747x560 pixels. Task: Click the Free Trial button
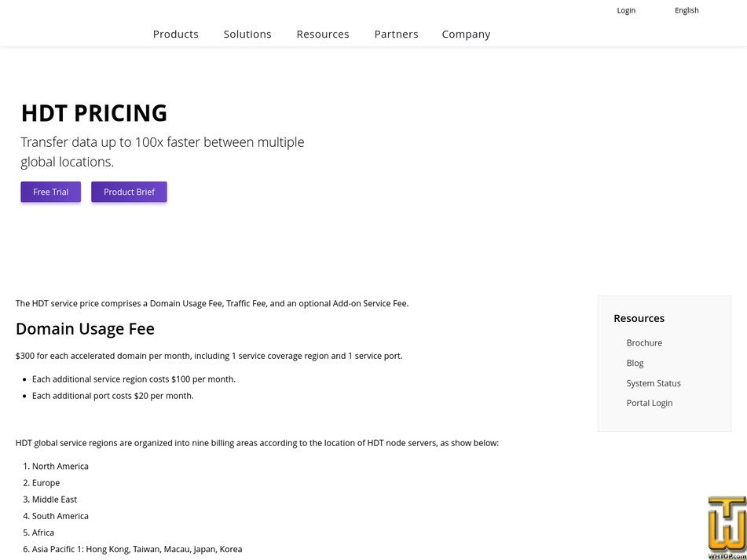tap(50, 192)
